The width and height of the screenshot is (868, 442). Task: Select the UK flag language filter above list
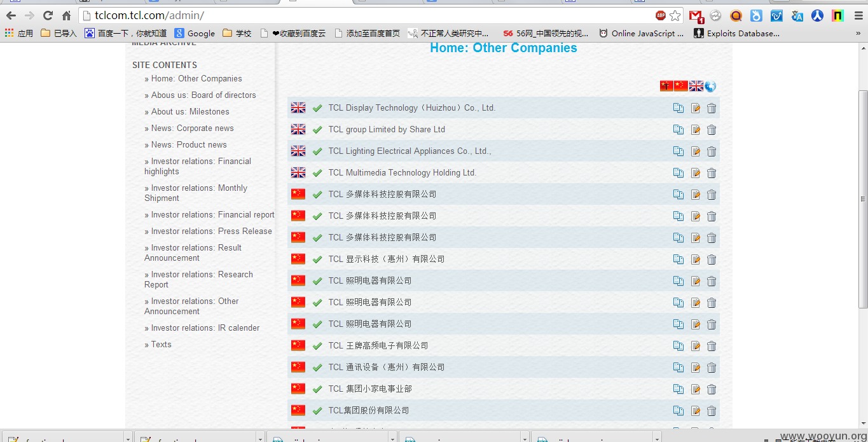[696, 86]
